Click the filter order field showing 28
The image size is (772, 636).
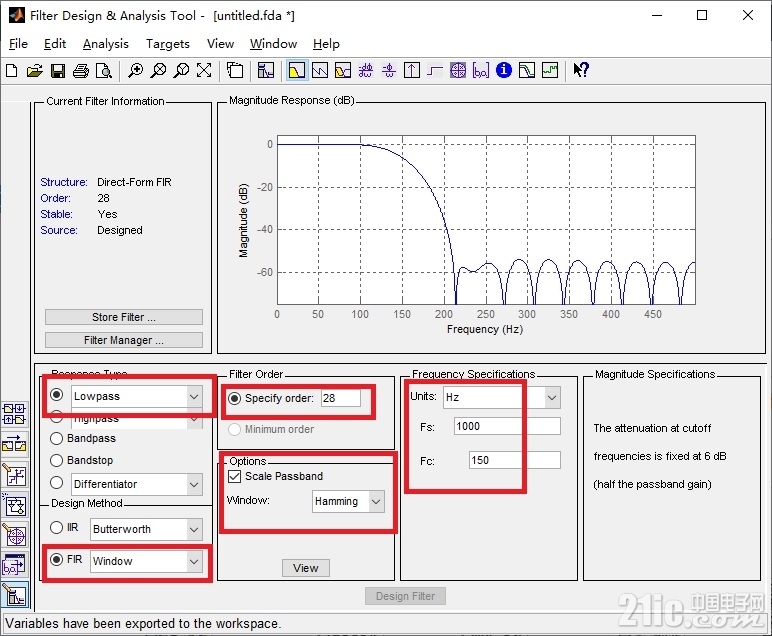341,398
